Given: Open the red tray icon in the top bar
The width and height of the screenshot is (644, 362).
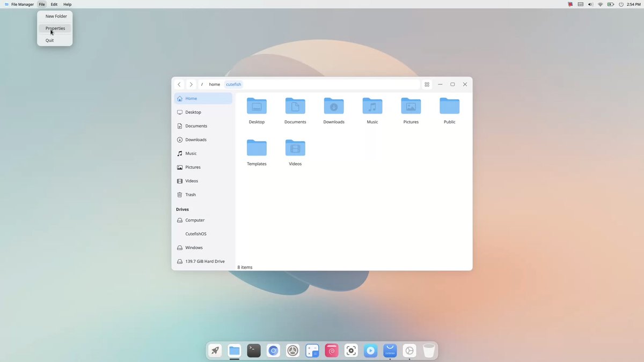Looking at the screenshot, I should 570,4.
